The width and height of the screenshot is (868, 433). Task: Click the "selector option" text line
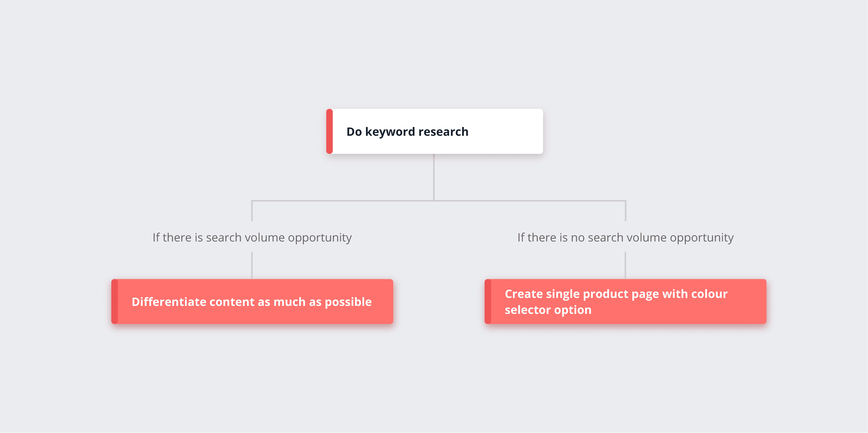pos(548,310)
